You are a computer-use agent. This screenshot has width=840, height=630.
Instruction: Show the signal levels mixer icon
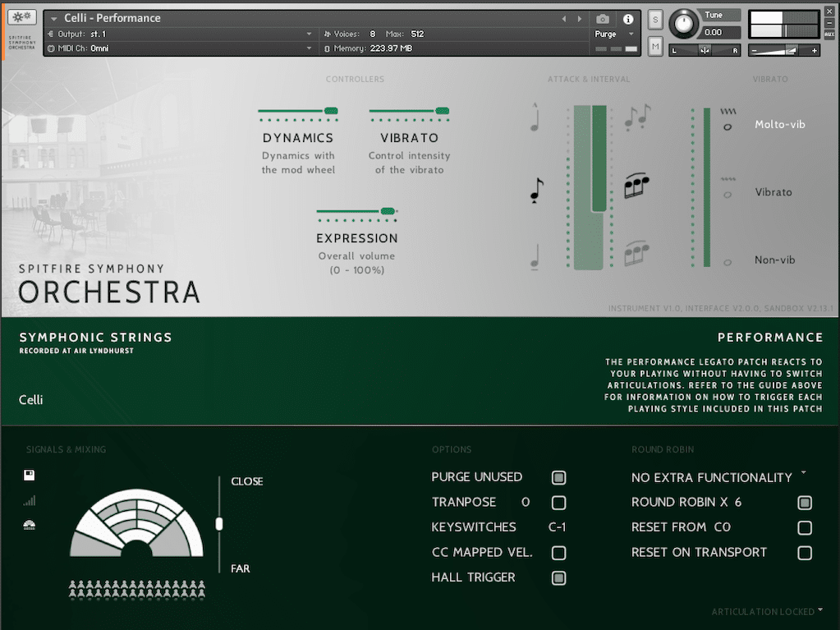[x=30, y=500]
